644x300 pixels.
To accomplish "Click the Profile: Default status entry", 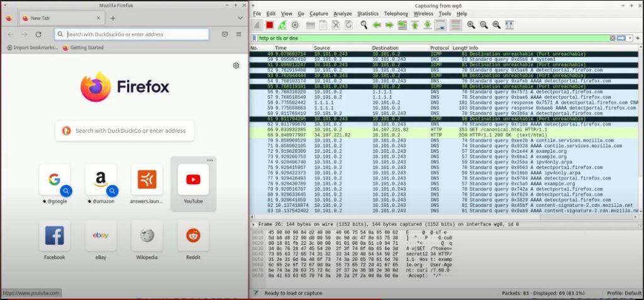I will coord(625,293).
